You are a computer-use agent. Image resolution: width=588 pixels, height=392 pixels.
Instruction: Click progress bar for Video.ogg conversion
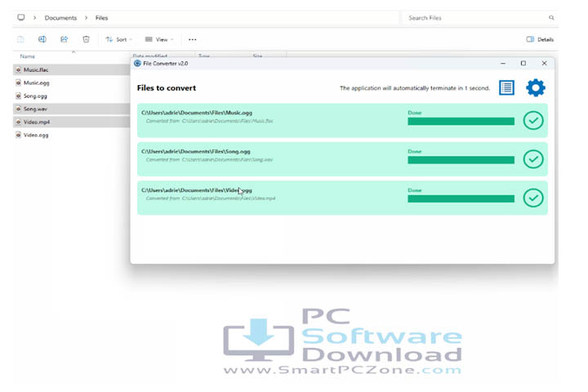461,198
